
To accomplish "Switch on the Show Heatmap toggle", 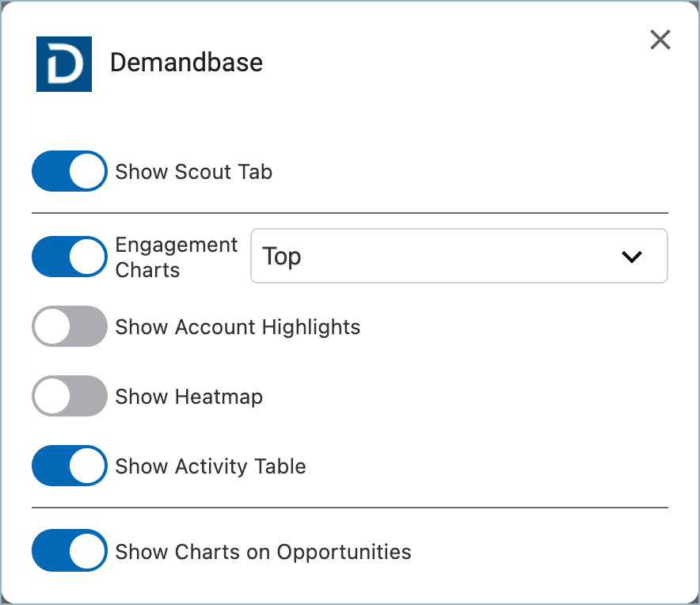I will 70,396.
